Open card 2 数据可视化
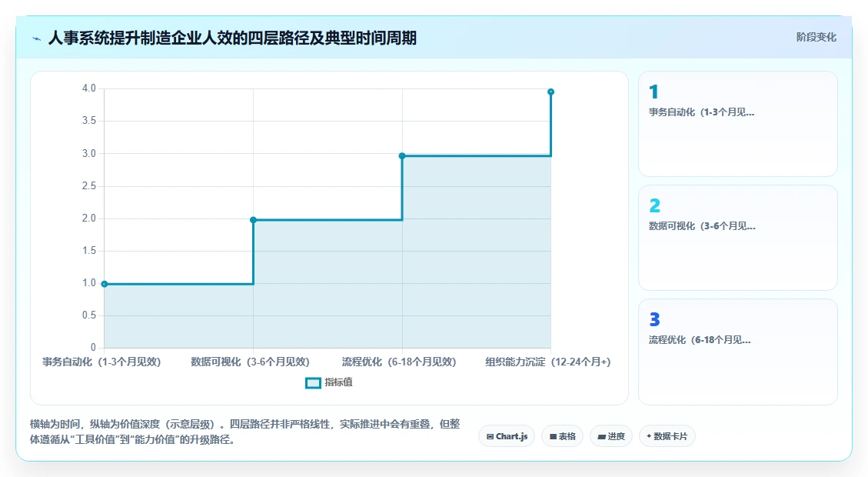This screenshot has width=868, height=477. pyautogui.click(x=738, y=238)
